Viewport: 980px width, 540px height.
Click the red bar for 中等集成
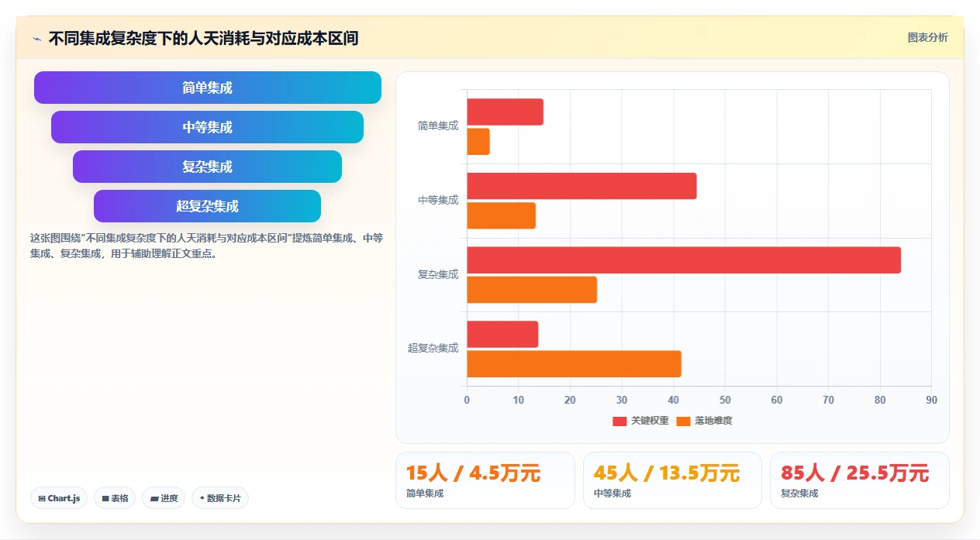pos(581,186)
